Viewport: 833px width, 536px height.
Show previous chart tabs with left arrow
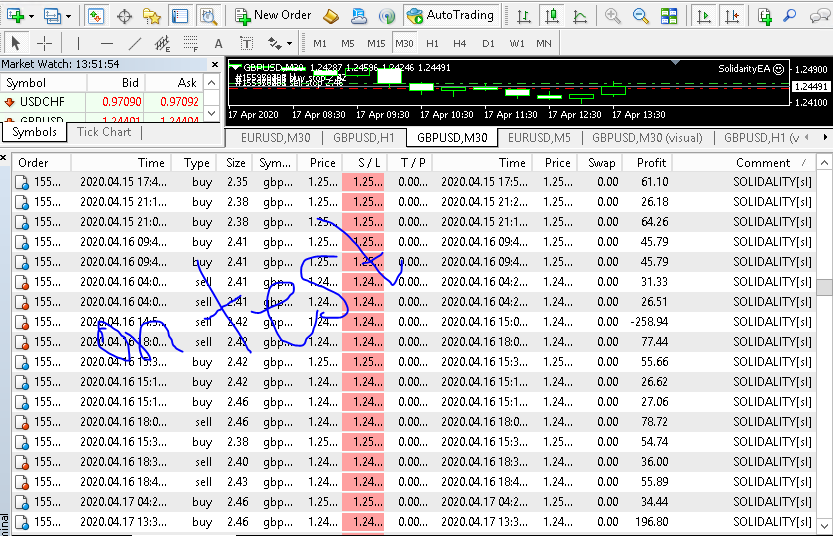coord(808,137)
